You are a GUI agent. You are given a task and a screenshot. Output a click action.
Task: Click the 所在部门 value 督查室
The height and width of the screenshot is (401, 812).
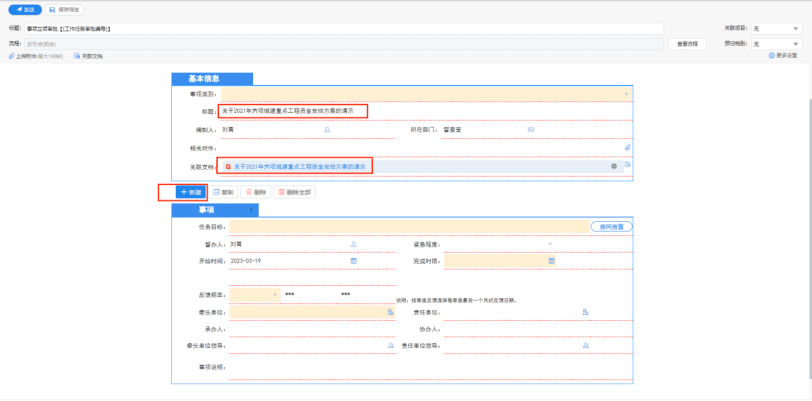(452, 130)
